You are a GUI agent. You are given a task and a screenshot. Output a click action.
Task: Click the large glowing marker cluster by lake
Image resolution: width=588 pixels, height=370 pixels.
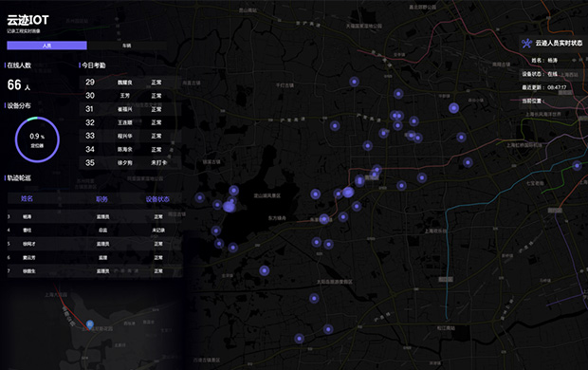click(230, 207)
